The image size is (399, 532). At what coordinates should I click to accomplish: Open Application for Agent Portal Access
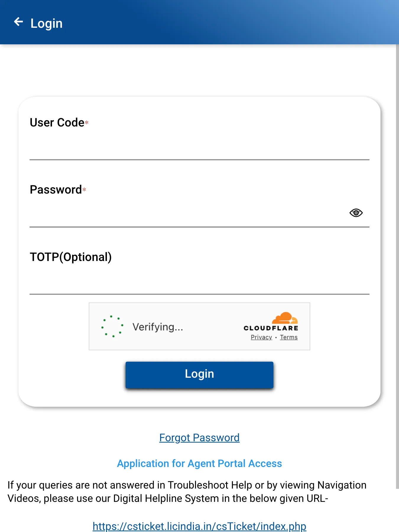(199, 463)
